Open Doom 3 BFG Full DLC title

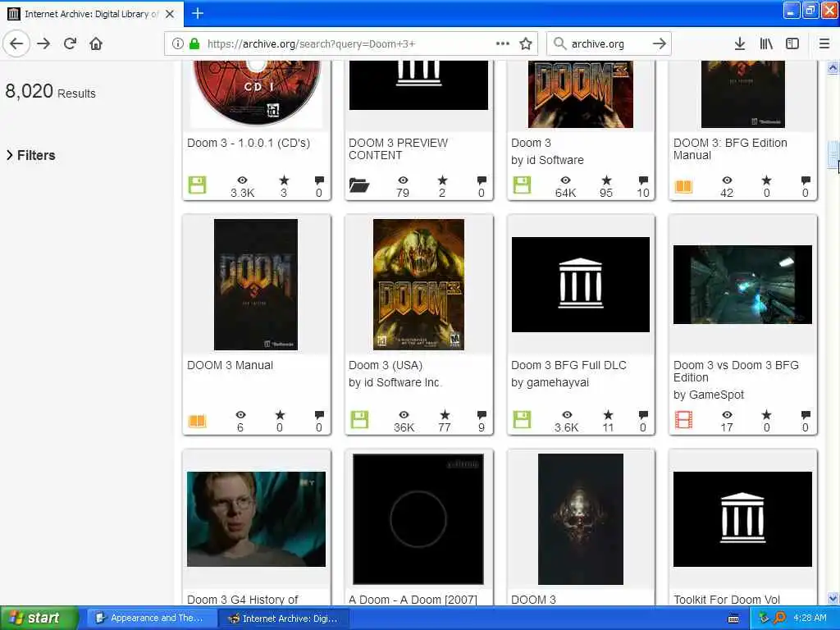[x=568, y=365]
